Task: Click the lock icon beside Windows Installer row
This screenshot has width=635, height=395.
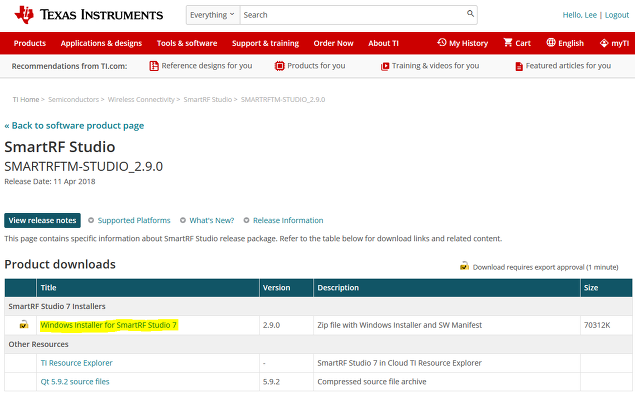Action: pos(24,325)
